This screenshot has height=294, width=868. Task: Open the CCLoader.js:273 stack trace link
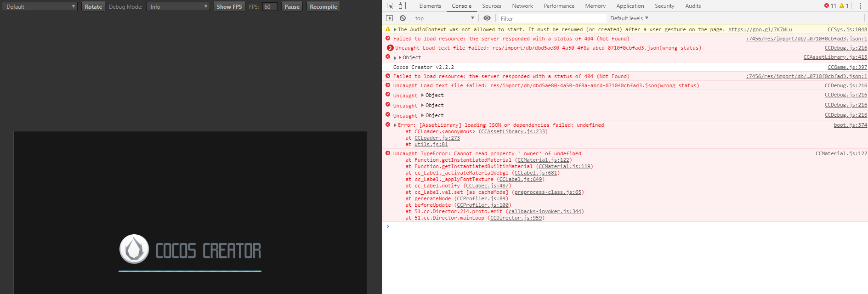437,138
